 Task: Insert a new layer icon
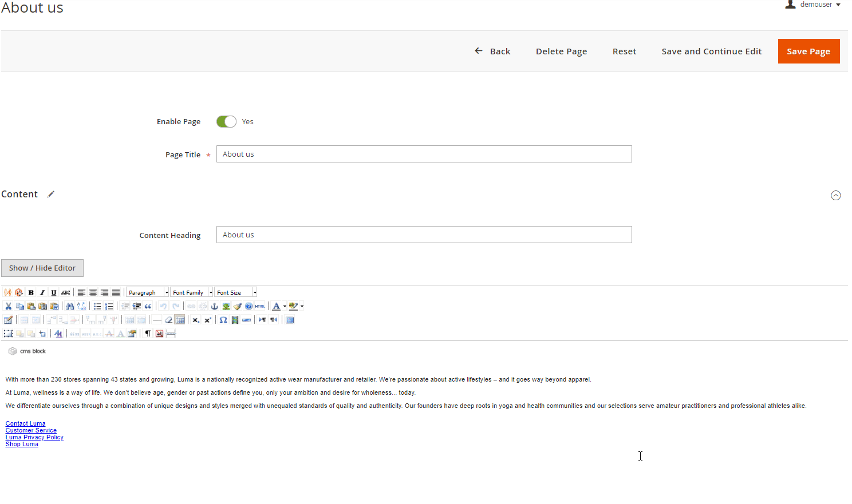(8, 334)
